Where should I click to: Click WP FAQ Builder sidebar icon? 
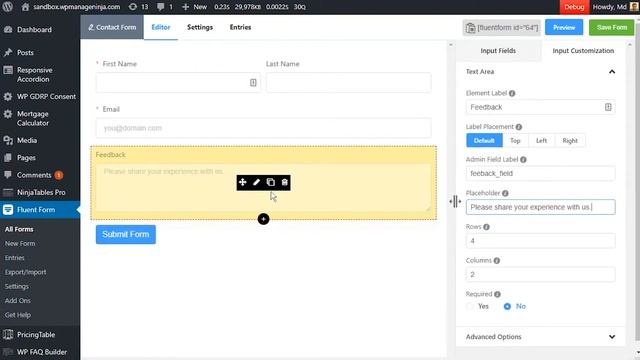click(x=8, y=352)
